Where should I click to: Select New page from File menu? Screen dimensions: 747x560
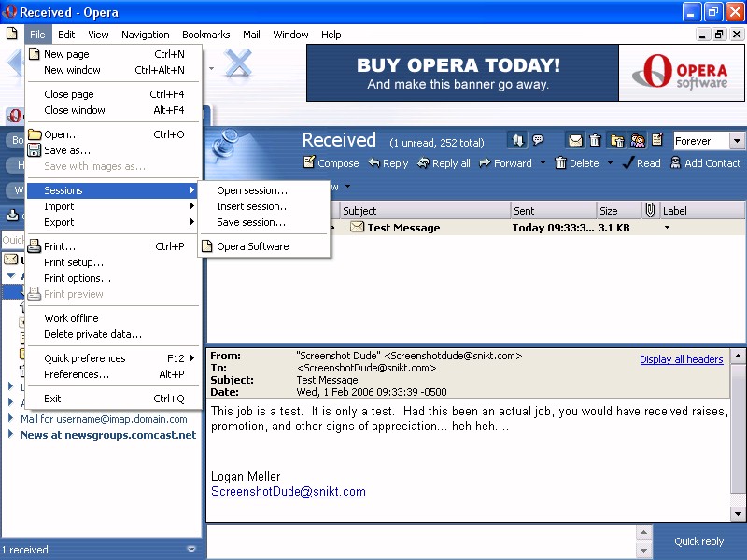(113, 54)
